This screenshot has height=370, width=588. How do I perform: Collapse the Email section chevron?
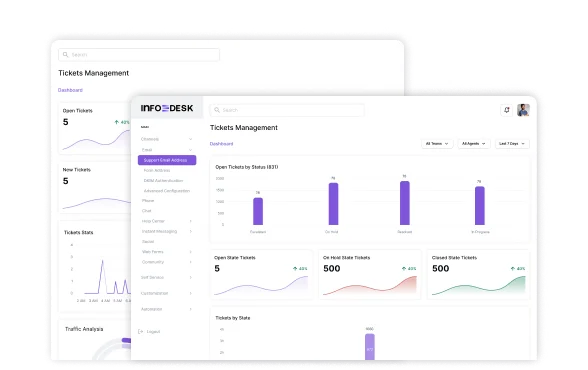[x=190, y=150]
